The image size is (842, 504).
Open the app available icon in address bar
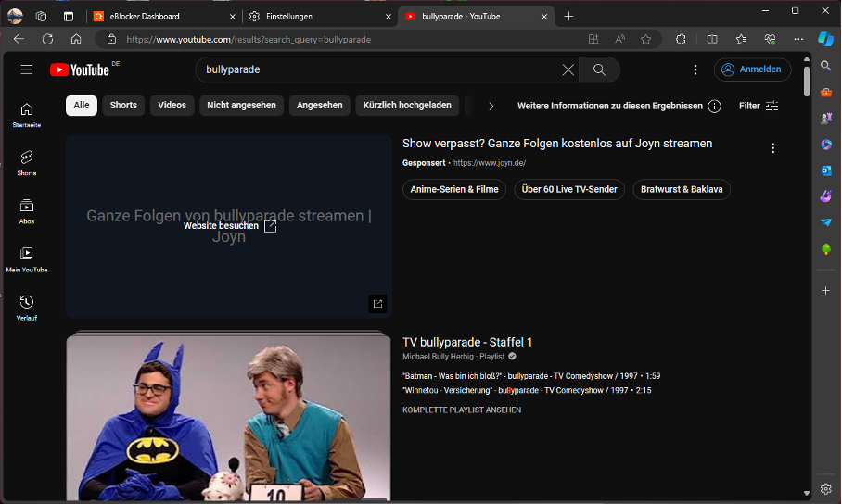(593, 39)
